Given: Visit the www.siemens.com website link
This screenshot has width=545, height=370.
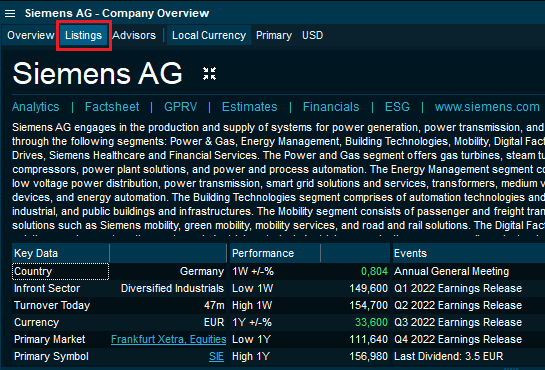Looking at the screenshot, I should click(x=487, y=107).
